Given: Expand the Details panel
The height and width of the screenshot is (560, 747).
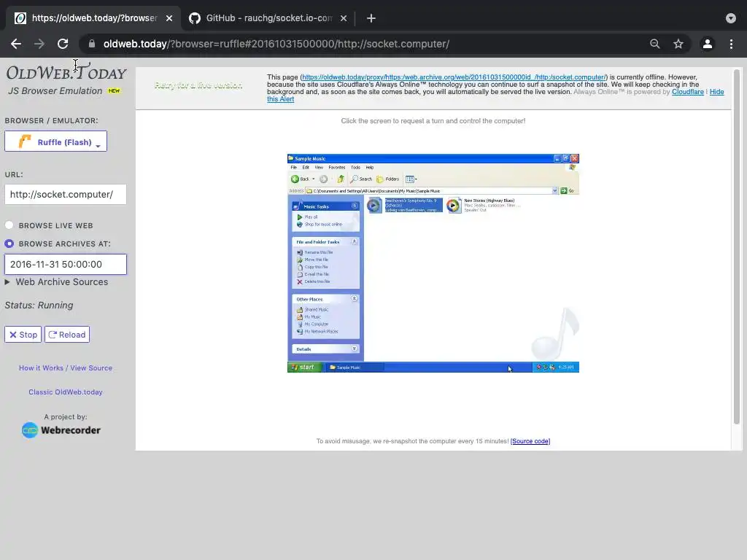Looking at the screenshot, I should point(355,349).
